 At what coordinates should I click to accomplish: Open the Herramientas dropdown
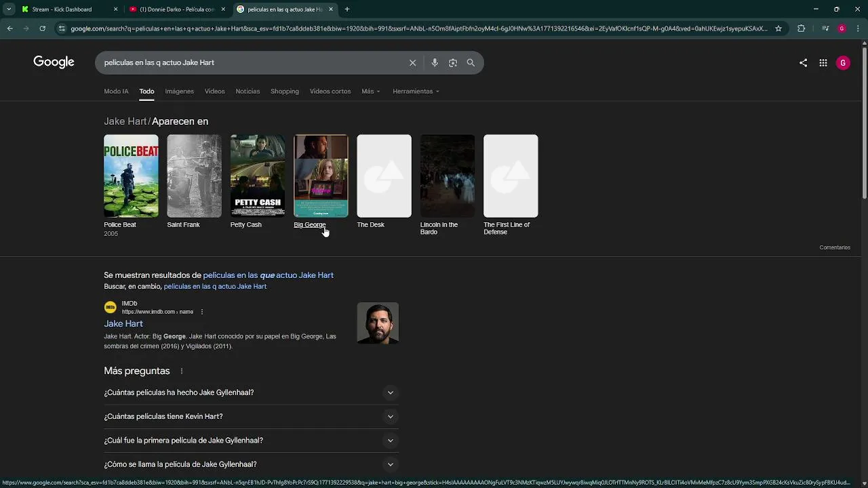[x=416, y=91]
